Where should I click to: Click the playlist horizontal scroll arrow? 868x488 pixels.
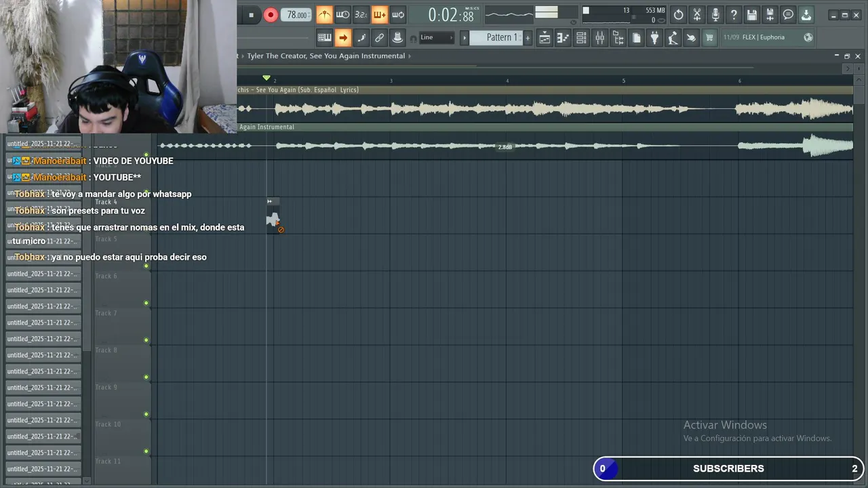tap(848, 68)
